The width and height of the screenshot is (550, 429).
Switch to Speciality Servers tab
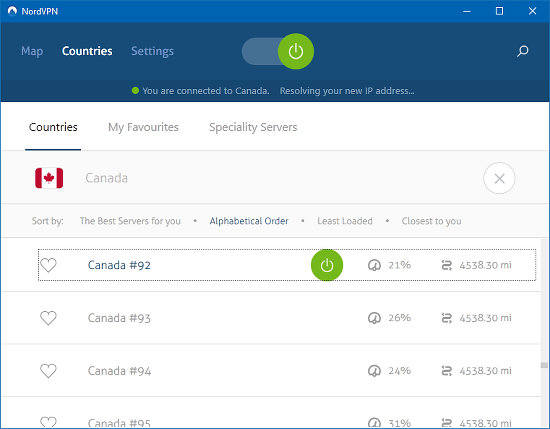tap(253, 127)
